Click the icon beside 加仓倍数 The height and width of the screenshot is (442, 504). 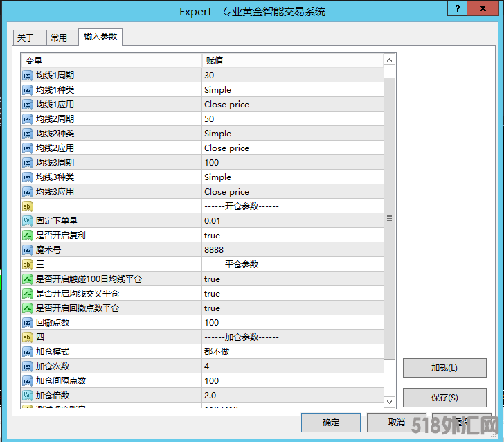click(x=28, y=396)
